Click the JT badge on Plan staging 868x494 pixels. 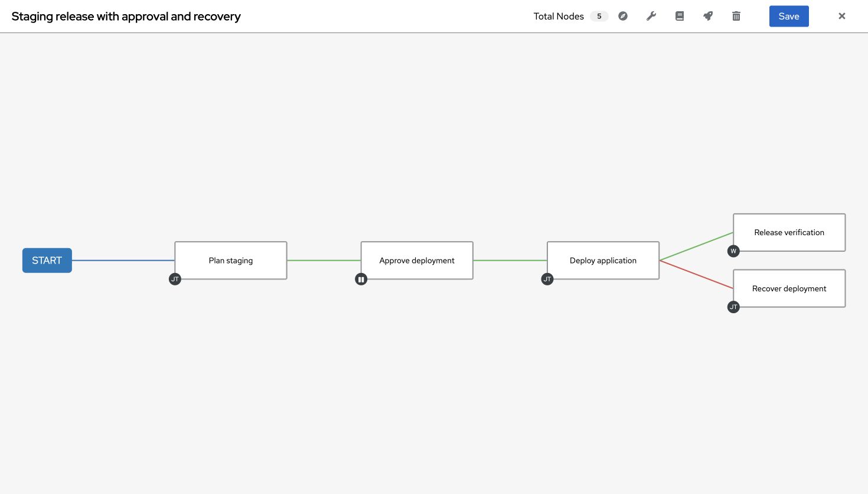(x=175, y=279)
